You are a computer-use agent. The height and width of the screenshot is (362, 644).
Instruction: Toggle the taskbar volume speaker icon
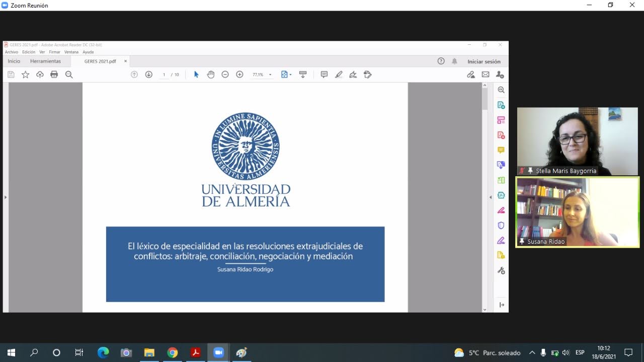point(566,352)
